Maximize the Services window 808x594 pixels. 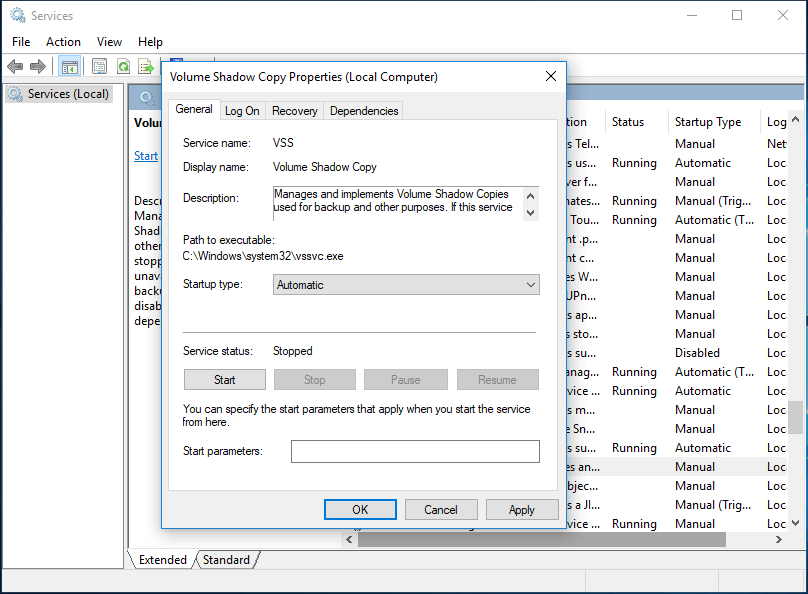(x=737, y=15)
